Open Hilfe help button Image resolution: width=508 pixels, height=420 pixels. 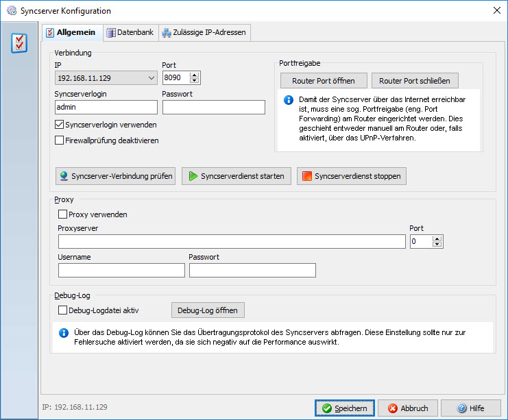(x=471, y=408)
